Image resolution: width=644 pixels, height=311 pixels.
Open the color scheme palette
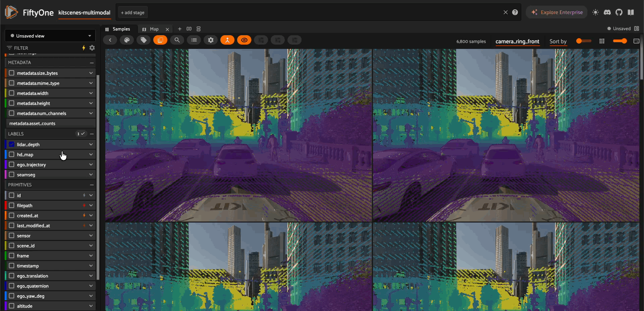tap(127, 40)
